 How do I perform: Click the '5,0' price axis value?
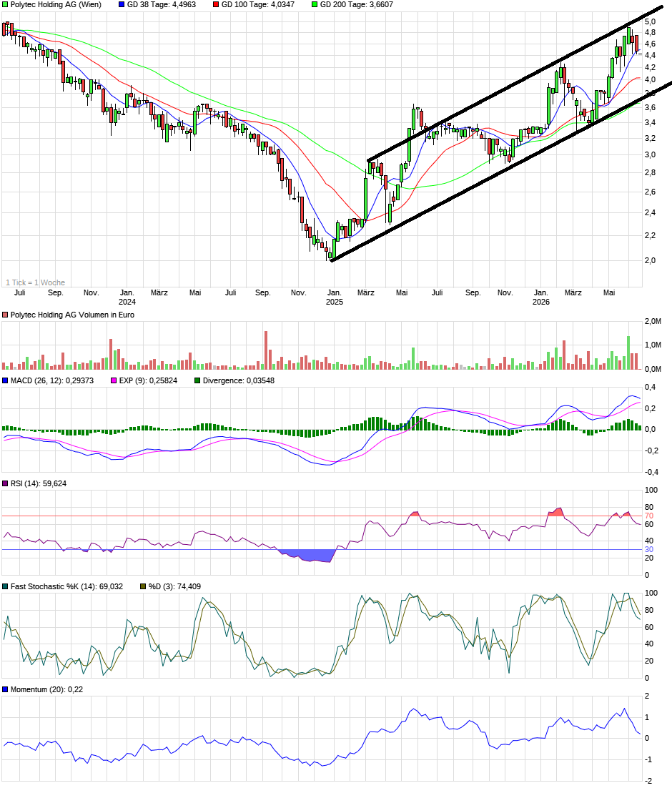(x=650, y=21)
